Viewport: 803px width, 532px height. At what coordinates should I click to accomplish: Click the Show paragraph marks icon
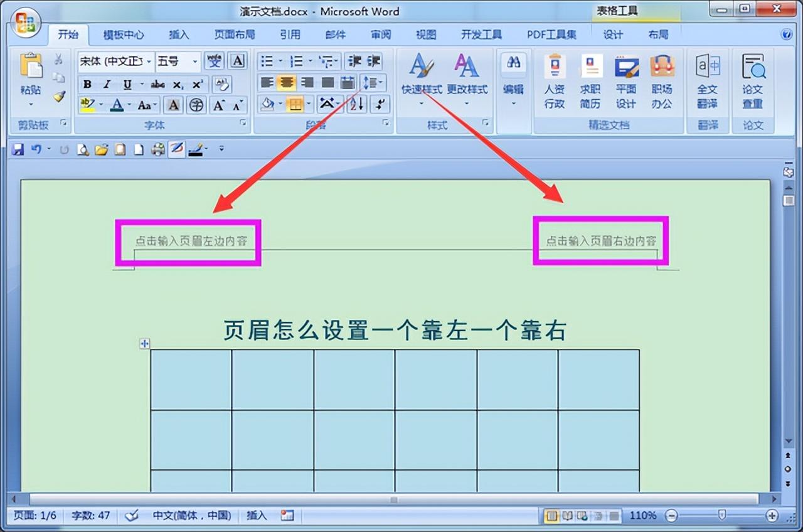[x=380, y=104]
